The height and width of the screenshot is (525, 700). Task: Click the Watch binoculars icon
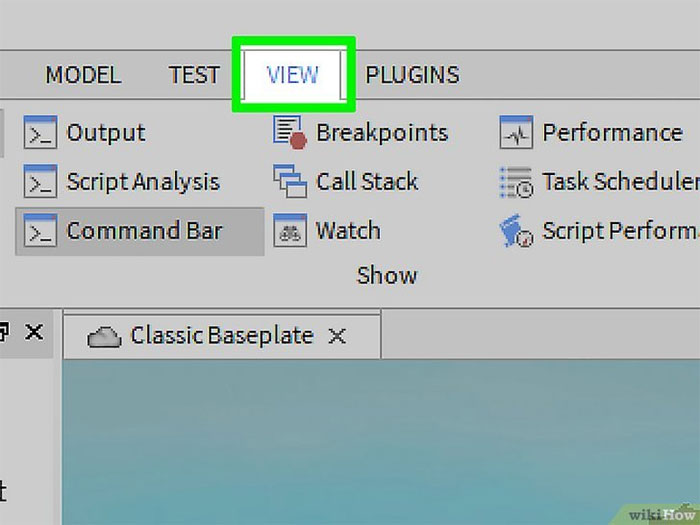(290, 231)
